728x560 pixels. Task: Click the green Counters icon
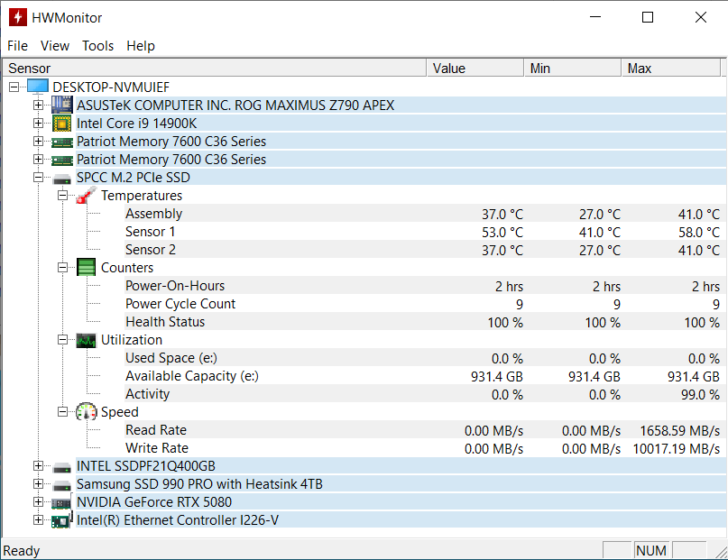(x=86, y=267)
